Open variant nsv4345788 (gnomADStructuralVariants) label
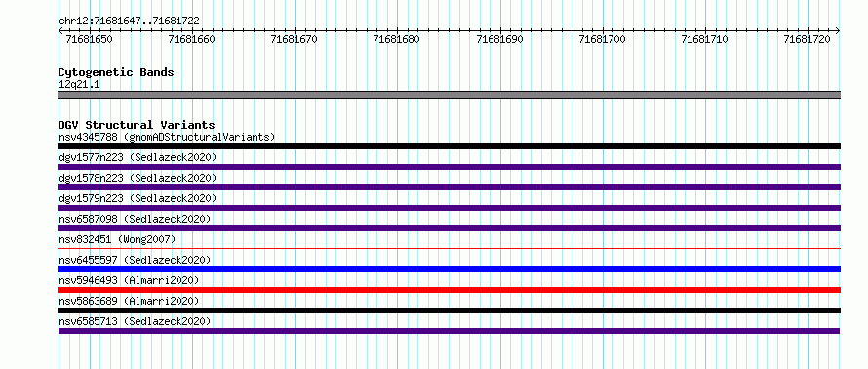Viewport: 868px width, 369px height. coord(167,137)
